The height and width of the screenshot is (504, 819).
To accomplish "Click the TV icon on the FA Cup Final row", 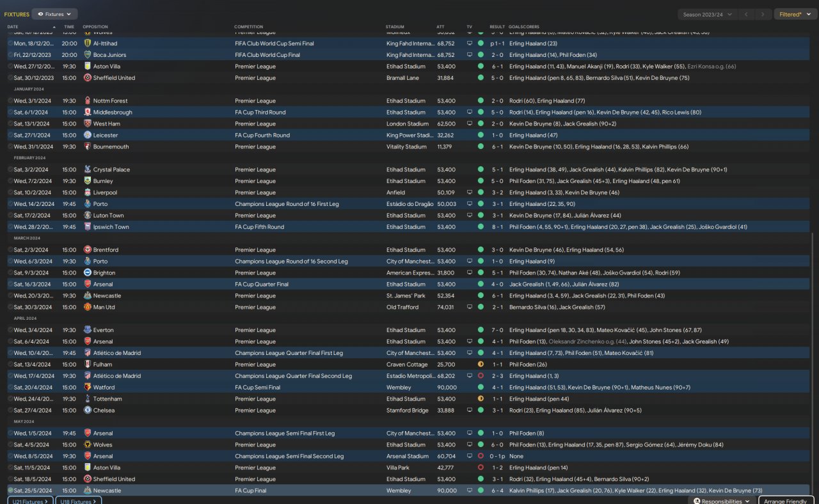I will [x=470, y=491].
